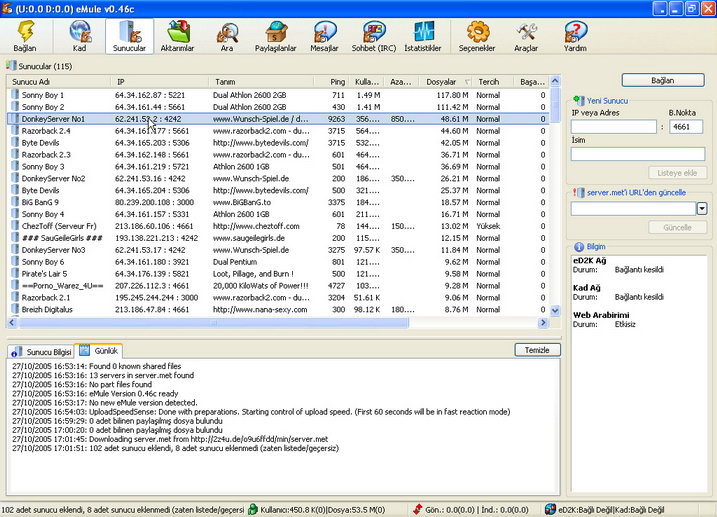
Task: Click the horizontal scrollbar right arrow
Action: click(543, 323)
